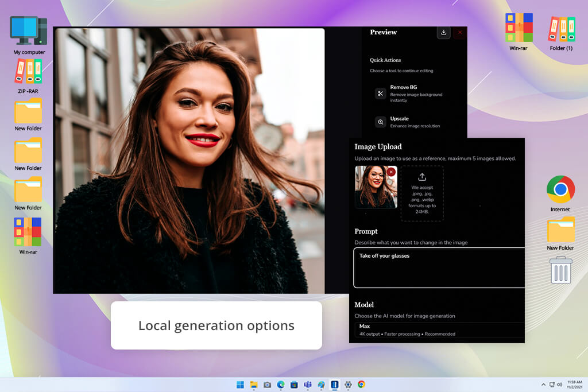Click into the Prompt text box
Viewport: 588px width, 392px height.
(439, 267)
